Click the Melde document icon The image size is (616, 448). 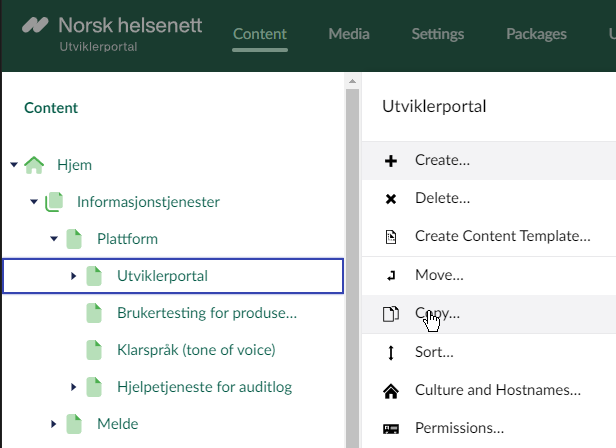pyautogui.click(x=74, y=424)
